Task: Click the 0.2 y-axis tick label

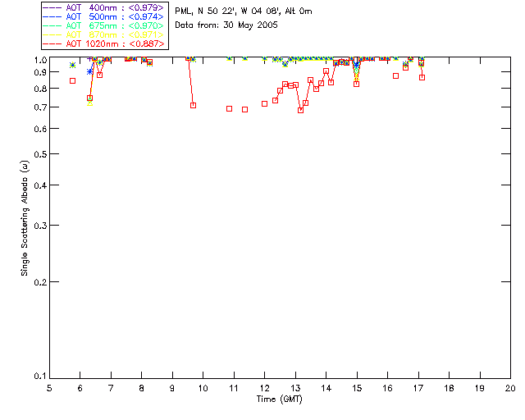Action: [40, 282]
